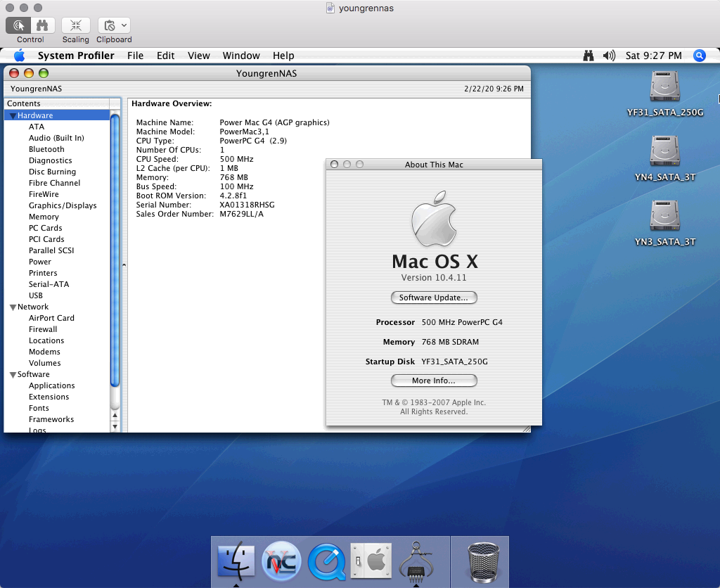Click the binoculars status icon in menu bar
Screen dimensions: 720x588
(589, 56)
